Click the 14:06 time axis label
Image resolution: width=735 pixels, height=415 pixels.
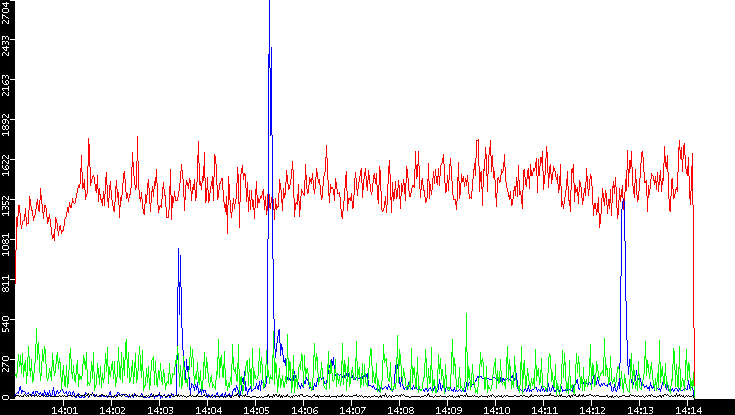[x=305, y=410]
